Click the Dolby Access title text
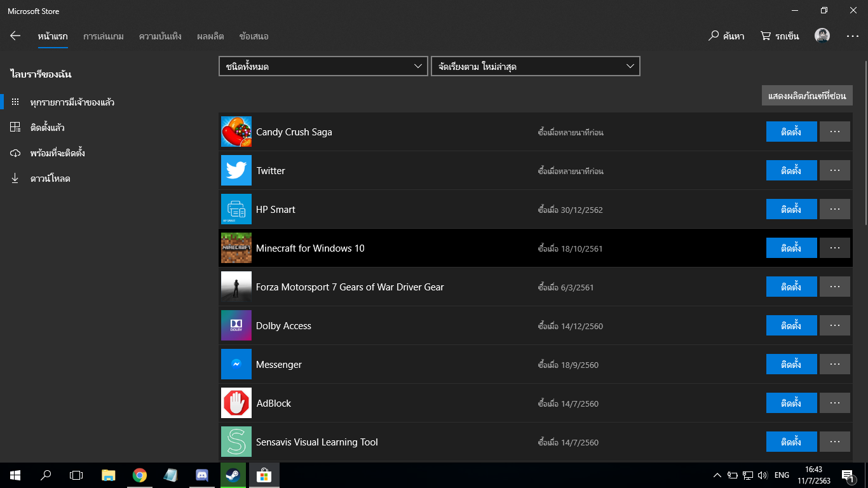The image size is (868, 488). point(283,326)
